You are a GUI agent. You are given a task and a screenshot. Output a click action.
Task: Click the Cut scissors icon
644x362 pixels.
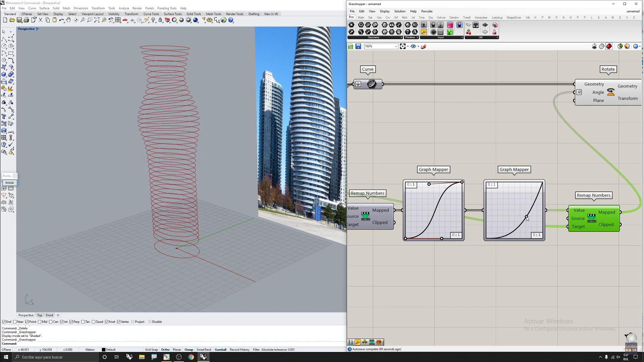coord(41,20)
